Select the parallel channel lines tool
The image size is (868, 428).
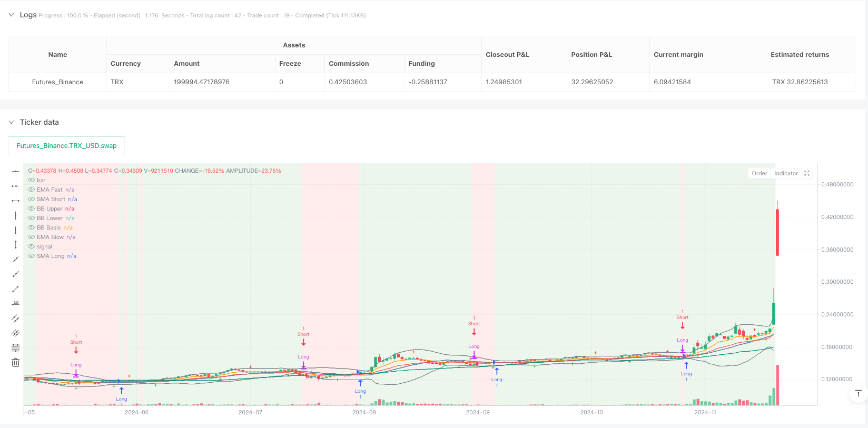coord(15,318)
